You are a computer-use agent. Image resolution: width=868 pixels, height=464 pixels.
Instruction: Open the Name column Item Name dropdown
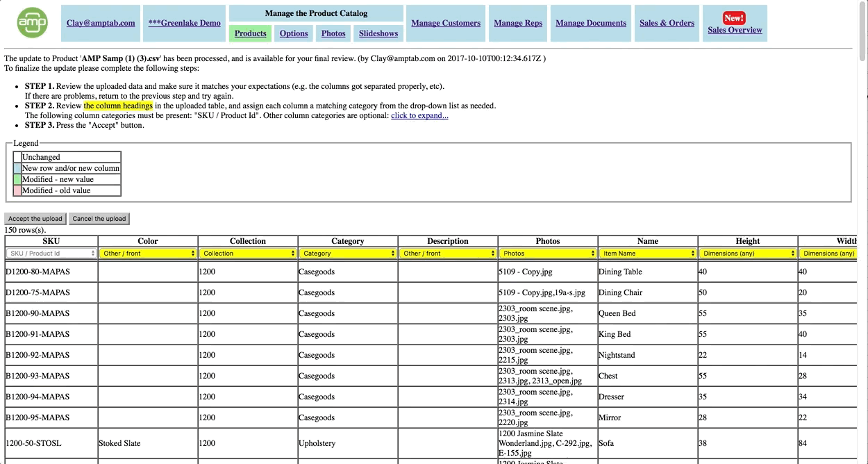[648, 254]
